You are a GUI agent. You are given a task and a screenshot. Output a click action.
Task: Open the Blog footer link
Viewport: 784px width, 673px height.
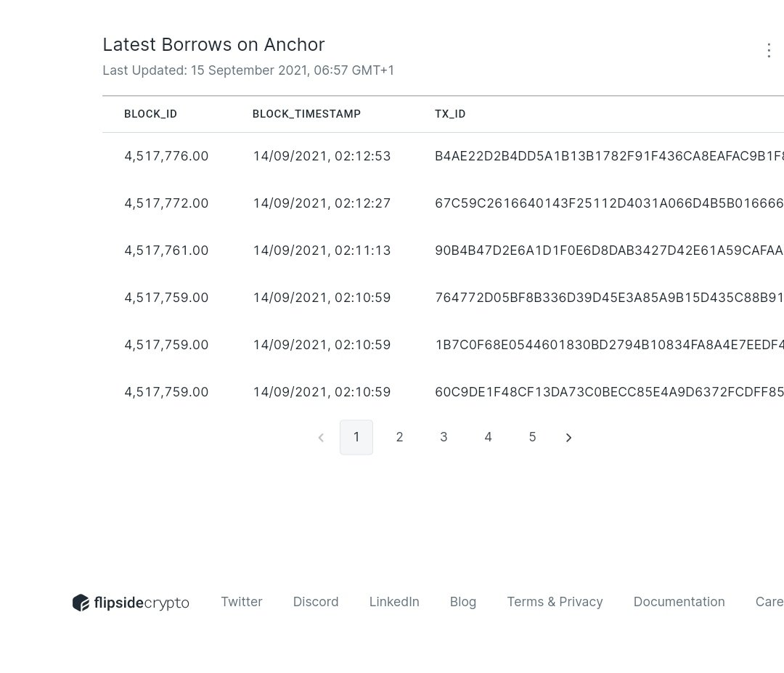click(x=463, y=602)
